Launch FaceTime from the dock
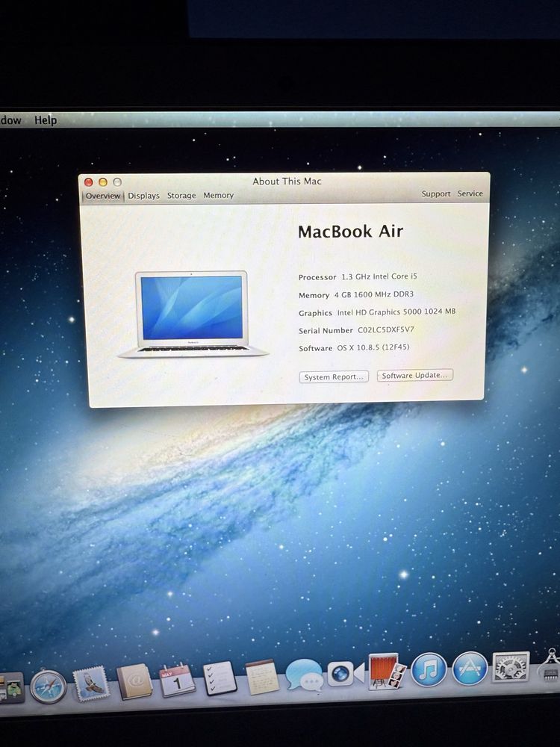This screenshot has height=747, width=560. [346, 674]
